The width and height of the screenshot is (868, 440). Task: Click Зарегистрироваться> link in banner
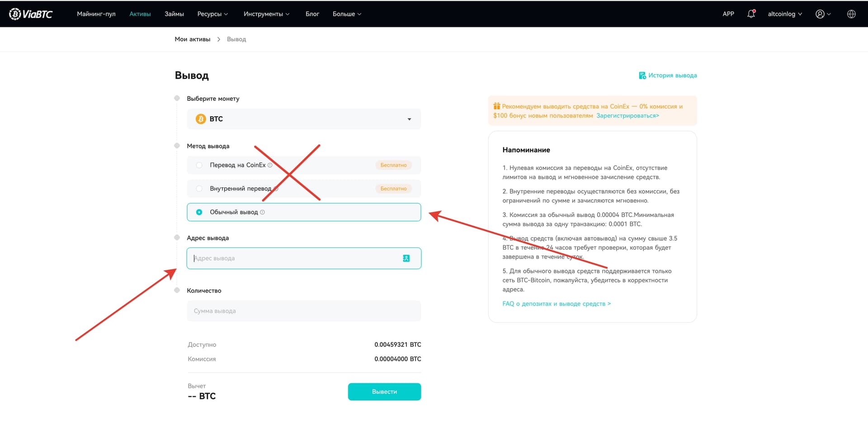pos(627,116)
